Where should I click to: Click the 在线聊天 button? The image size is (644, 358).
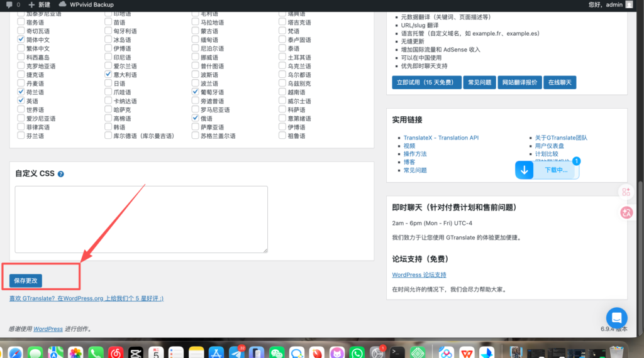tap(560, 82)
